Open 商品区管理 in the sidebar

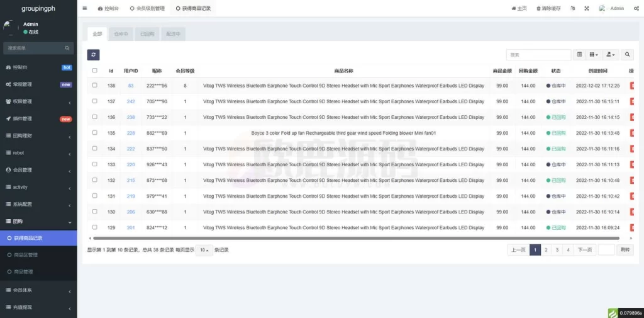tap(38, 255)
